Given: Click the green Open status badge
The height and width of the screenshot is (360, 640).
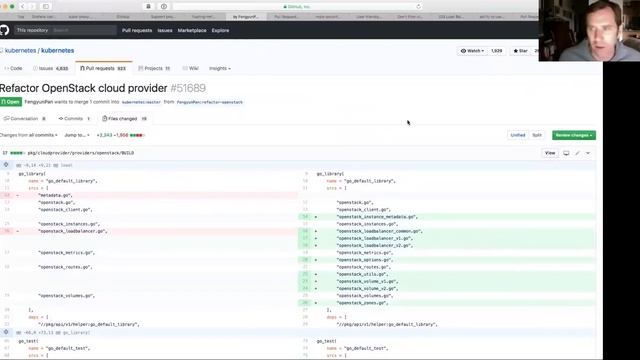Looking at the screenshot, I should tap(11, 102).
